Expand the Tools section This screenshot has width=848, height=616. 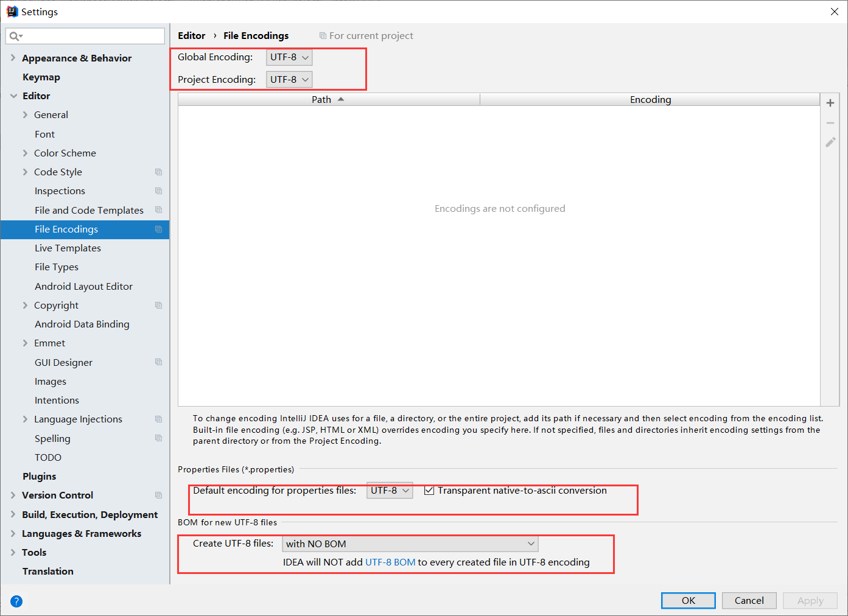click(13, 553)
